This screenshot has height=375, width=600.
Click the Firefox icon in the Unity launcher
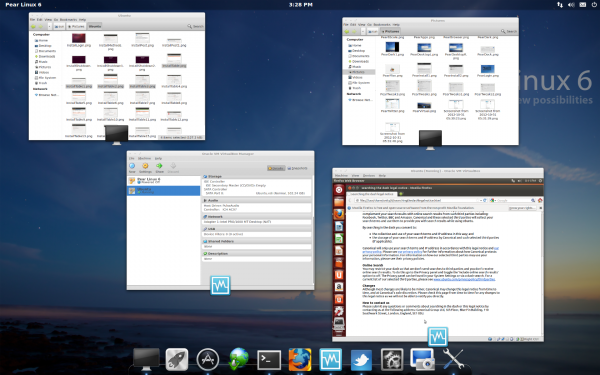339,214
